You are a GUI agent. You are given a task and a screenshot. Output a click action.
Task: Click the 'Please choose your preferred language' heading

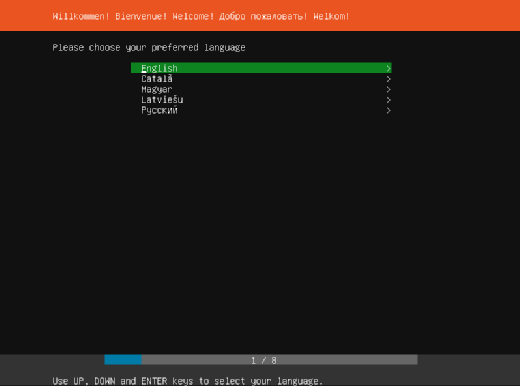pyautogui.click(x=149, y=48)
